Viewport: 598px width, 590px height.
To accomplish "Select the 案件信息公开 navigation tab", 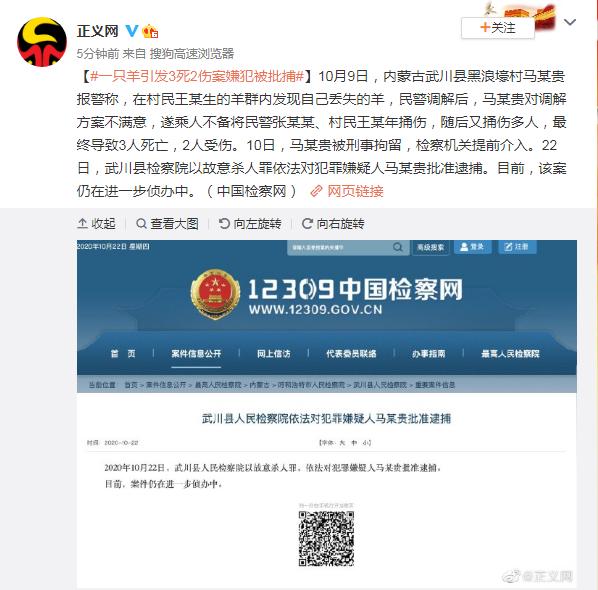I will pyautogui.click(x=196, y=354).
